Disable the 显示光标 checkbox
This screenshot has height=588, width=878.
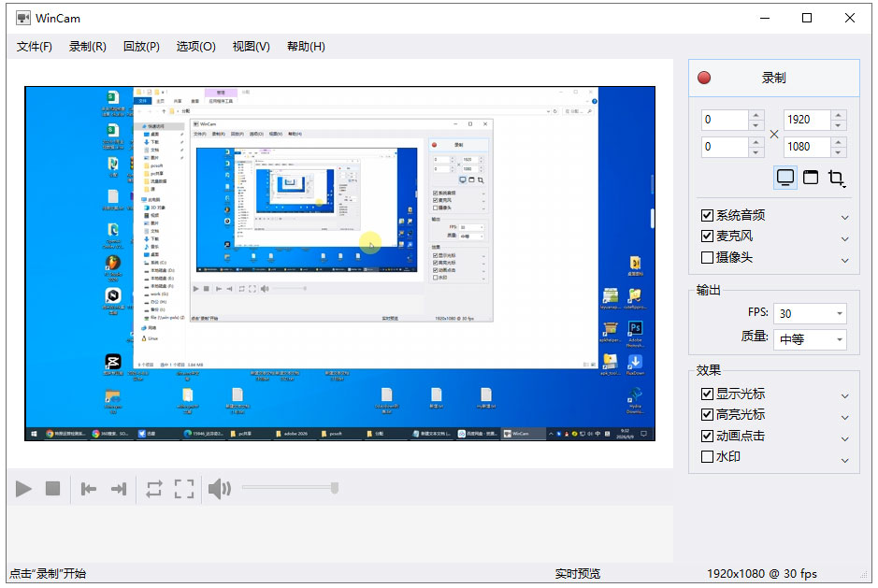tap(707, 394)
